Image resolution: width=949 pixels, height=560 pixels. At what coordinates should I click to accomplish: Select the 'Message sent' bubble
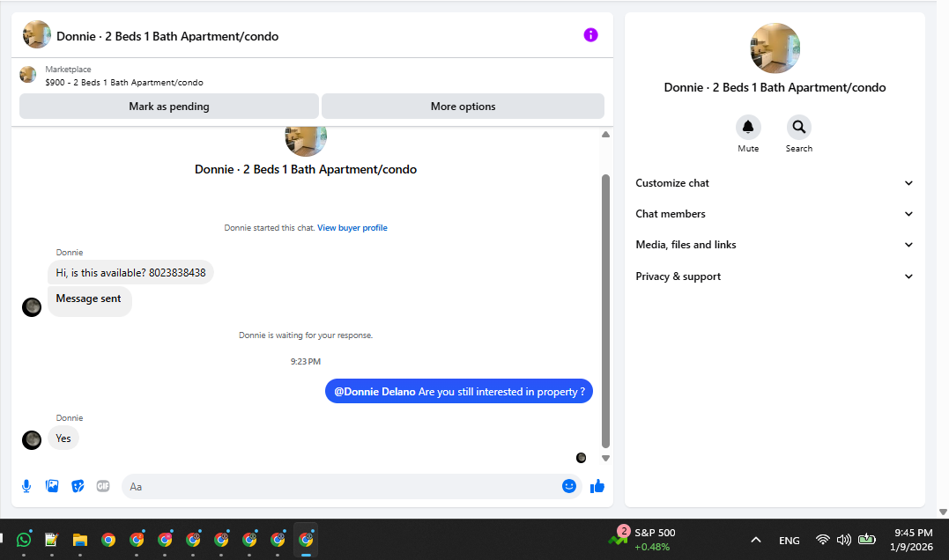(x=90, y=300)
